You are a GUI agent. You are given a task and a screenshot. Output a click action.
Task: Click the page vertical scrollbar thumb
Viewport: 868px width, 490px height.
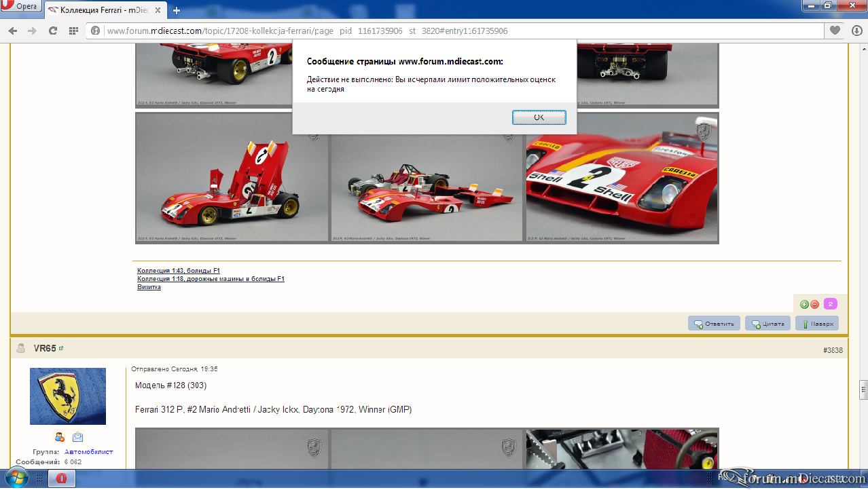(863, 390)
